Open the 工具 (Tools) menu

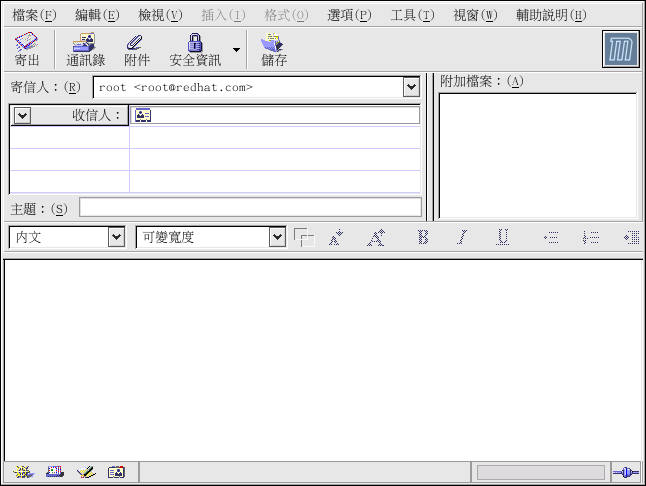coord(411,15)
